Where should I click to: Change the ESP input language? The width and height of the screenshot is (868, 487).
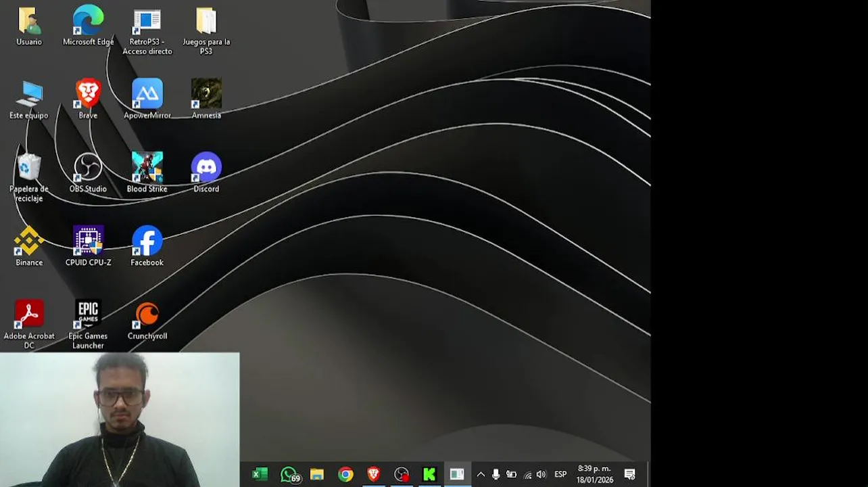tap(560, 475)
